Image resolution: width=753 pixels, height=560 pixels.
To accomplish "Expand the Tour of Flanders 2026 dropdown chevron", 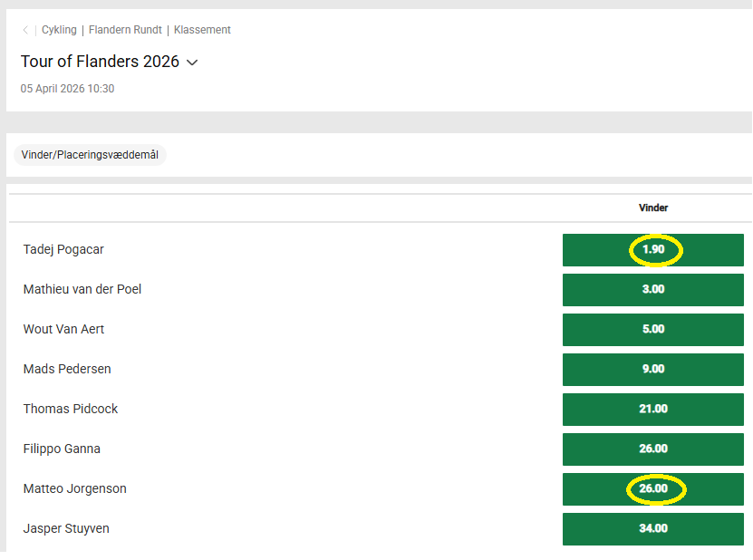I will point(192,63).
